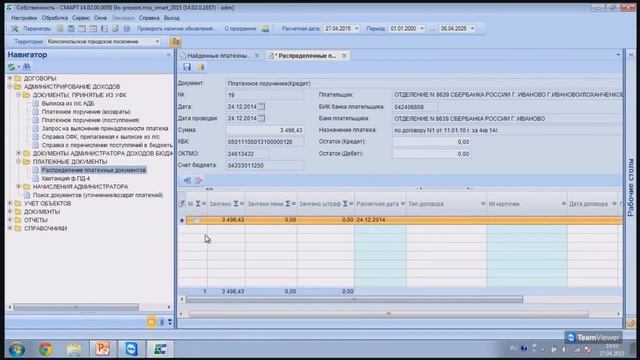Screen dimensions: 640x360
Task: Click the information (i) icon in toolbar
Action: 127,29
